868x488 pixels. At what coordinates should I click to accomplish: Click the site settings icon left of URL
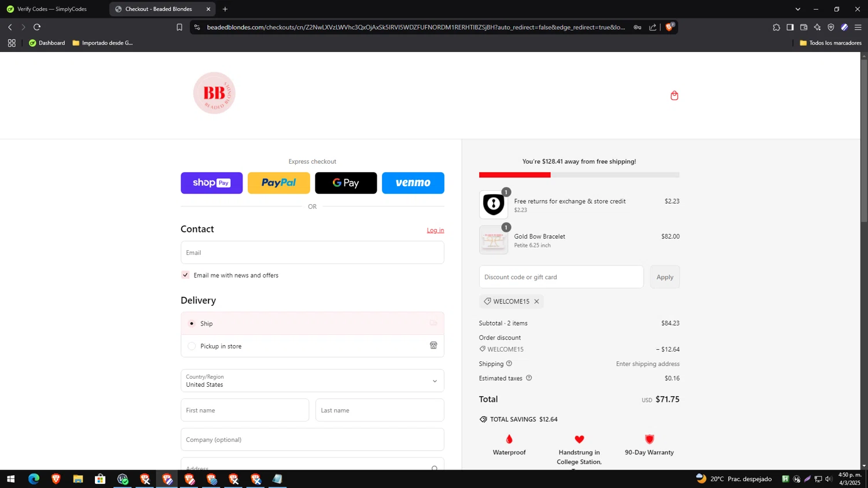[x=197, y=27]
